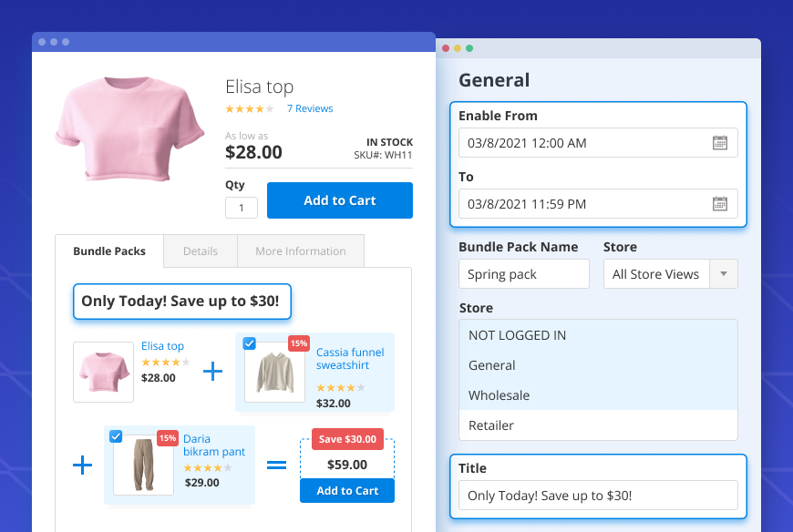Viewport: 793px width, 532px height.
Task: Click the star rating under Elisa top title
Action: point(249,109)
